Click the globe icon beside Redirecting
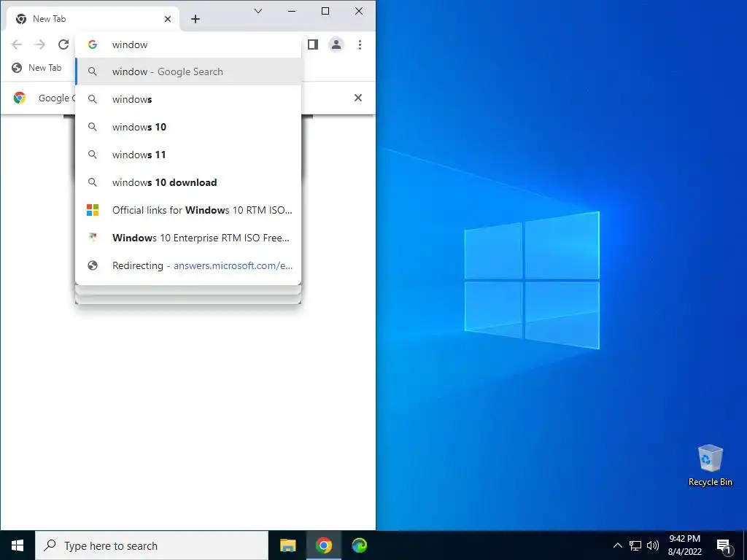Image resolution: width=747 pixels, height=560 pixels. pos(93,265)
